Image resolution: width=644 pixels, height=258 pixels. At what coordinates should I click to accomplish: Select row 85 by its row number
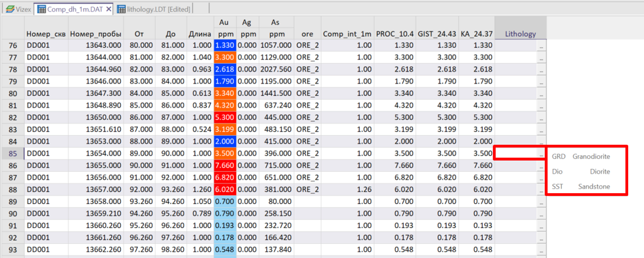point(13,154)
